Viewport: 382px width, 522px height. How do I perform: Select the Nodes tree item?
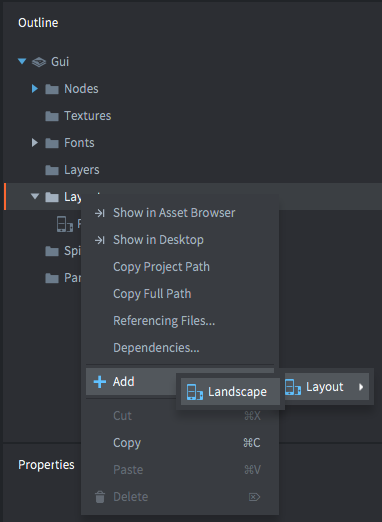[81, 89]
